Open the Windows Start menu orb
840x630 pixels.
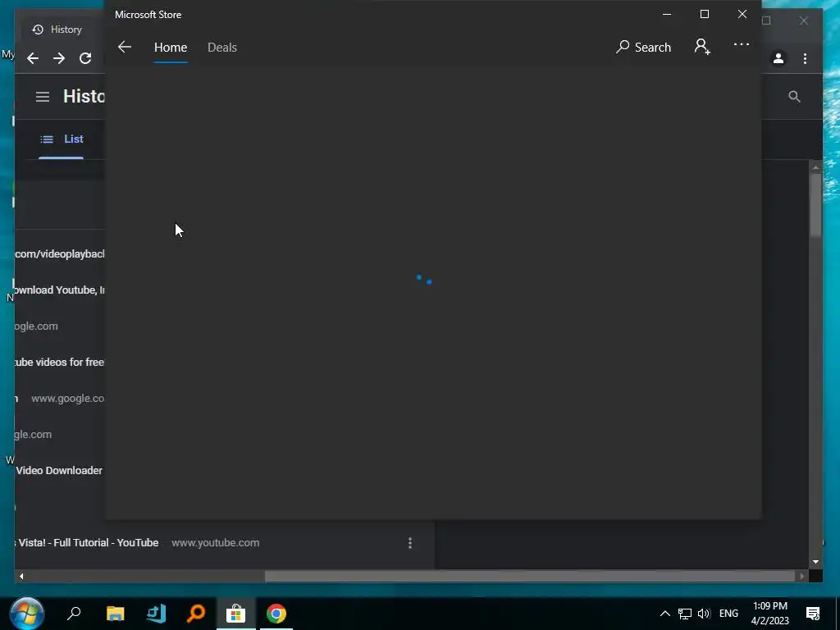[26, 614]
